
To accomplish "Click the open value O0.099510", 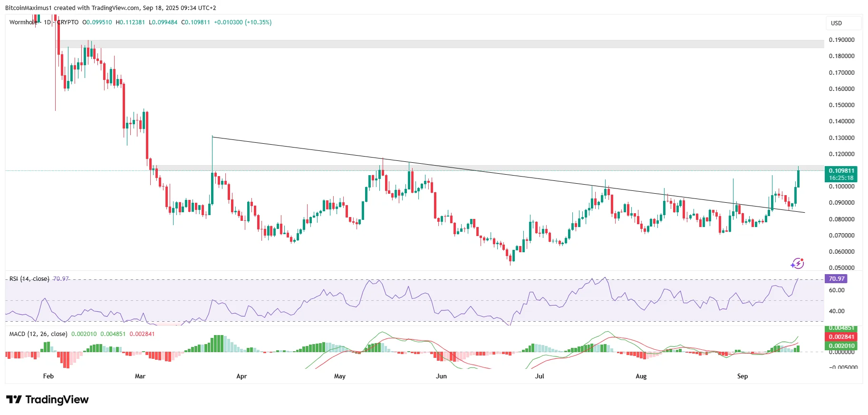I will pyautogui.click(x=97, y=22).
